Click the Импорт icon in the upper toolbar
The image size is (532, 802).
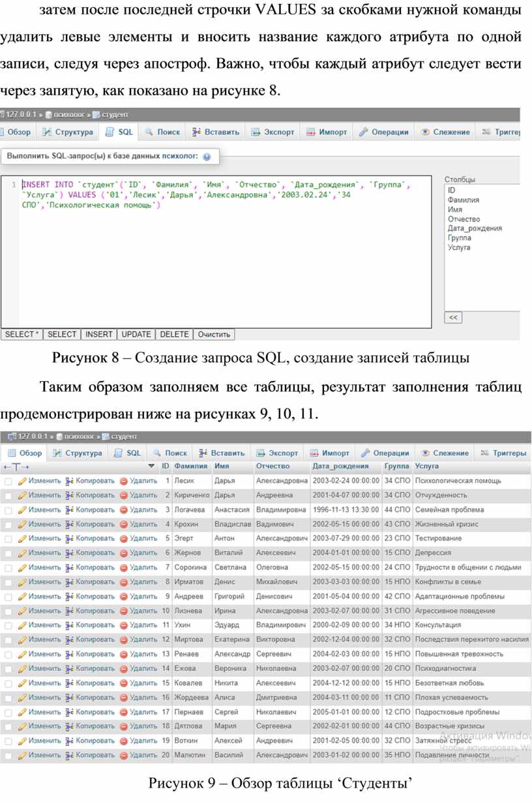click(x=311, y=132)
